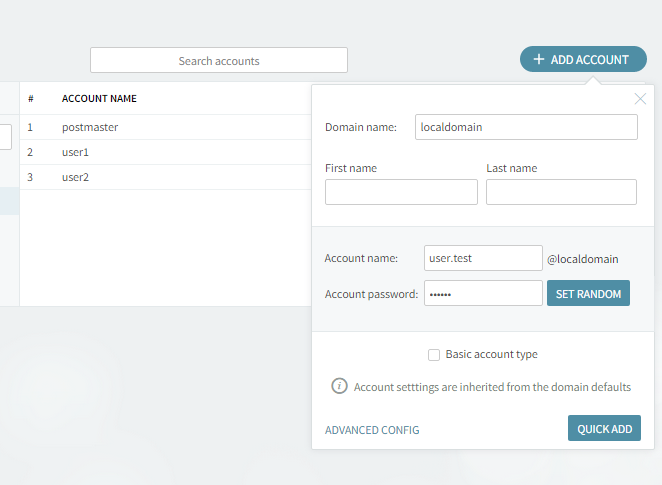Sort by ACCOUNT NAME column header
The width and height of the screenshot is (662, 485).
click(x=99, y=99)
